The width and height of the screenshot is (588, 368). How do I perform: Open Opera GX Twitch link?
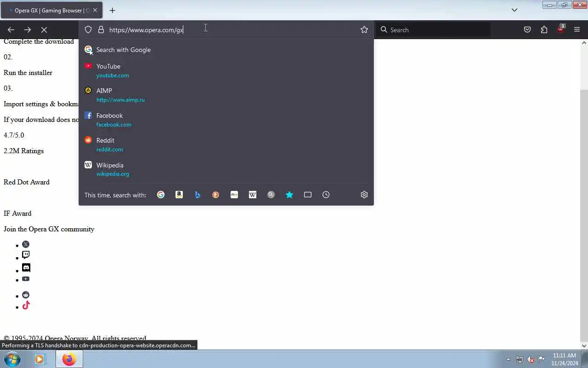(26, 255)
